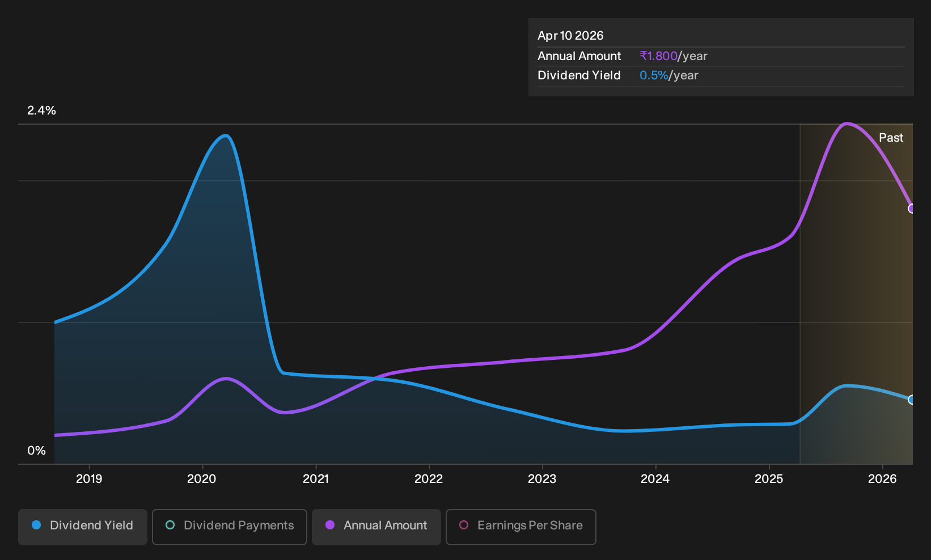Click the 2026 x-axis label
Viewport: 931px width, 560px height.
click(882, 479)
